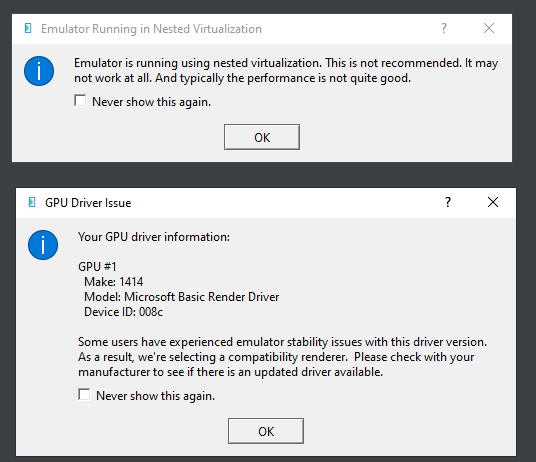Image resolution: width=536 pixels, height=462 pixels.
Task: Close the GPU Driver Issue dialog
Action: tap(493, 202)
